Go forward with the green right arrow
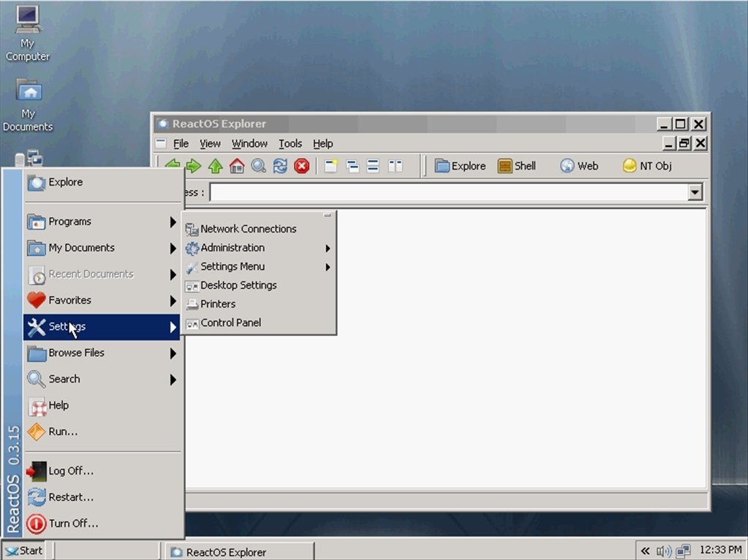 tap(194, 166)
